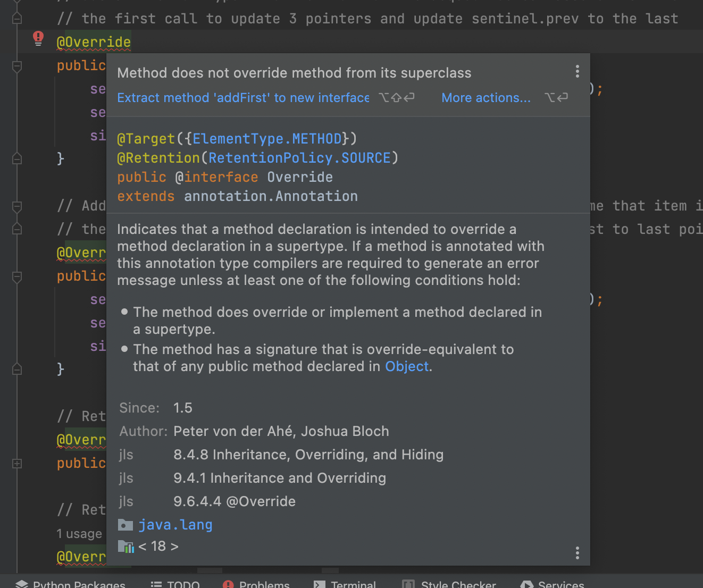Viewport: 703px width, 588px height.
Task: Open the three-dot menu beside the error message
Action: pos(578,72)
